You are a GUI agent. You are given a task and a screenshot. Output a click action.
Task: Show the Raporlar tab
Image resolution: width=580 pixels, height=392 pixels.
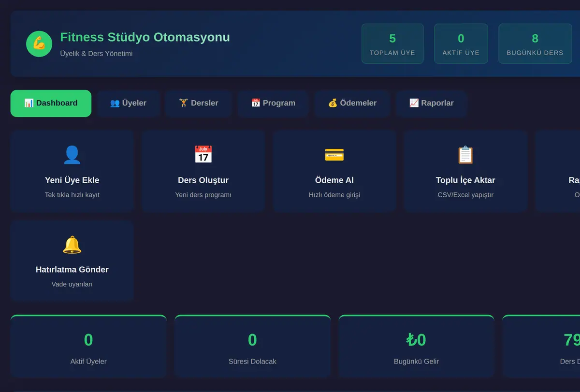[x=432, y=103]
